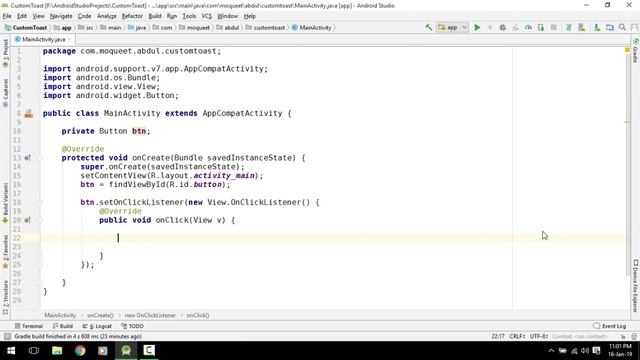Click the Apply Changes lightning icon
640x360 pixels.
click(x=490, y=27)
